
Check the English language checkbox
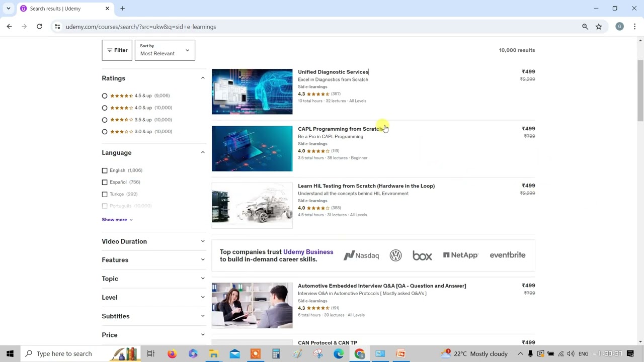coord(105,170)
